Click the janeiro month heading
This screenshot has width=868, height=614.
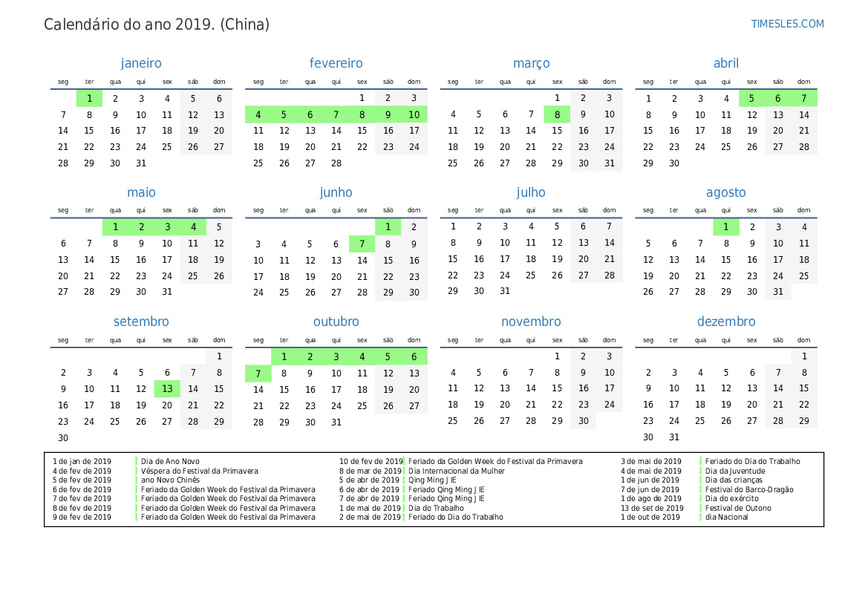[x=141, y=64]
